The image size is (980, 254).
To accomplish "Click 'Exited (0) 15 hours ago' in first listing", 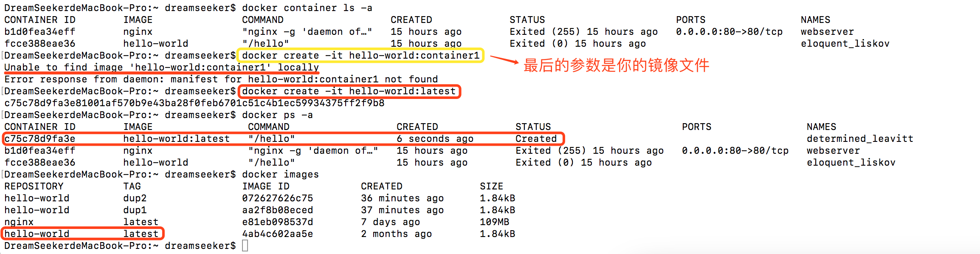I will coord(577,43).
